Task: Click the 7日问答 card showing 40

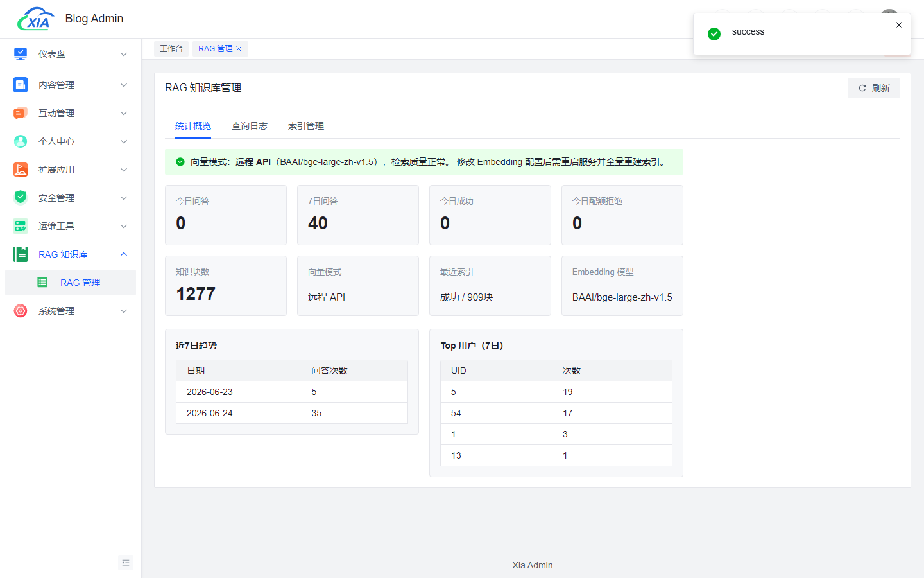Action: click(x=358, y=215)
